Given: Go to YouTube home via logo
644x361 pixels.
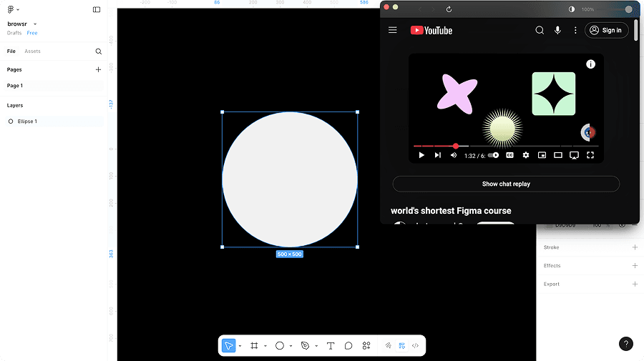Looking at the screenshot, I should point(431,30).
